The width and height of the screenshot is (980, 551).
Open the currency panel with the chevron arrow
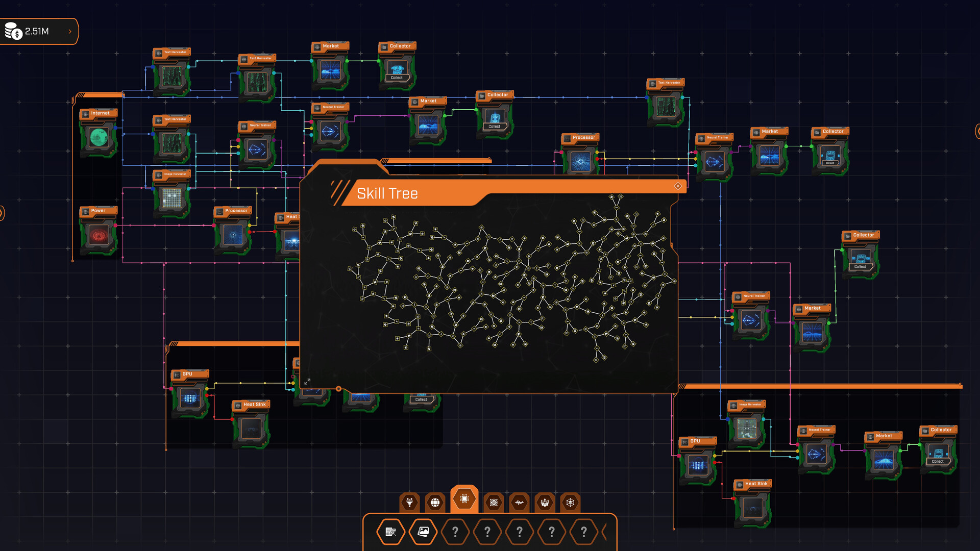(x=70, y=31)
